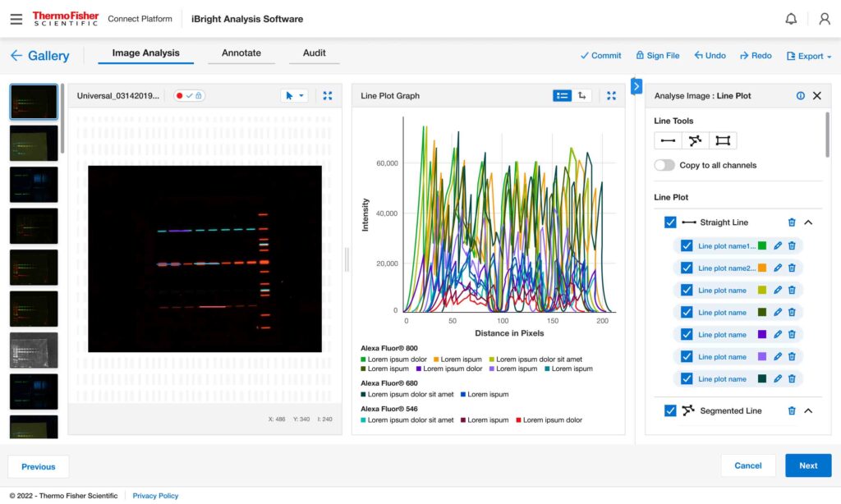Click Commit in the toolbar
The height and width of the screenshot is (504, 841).
click(x=600, y=55)
